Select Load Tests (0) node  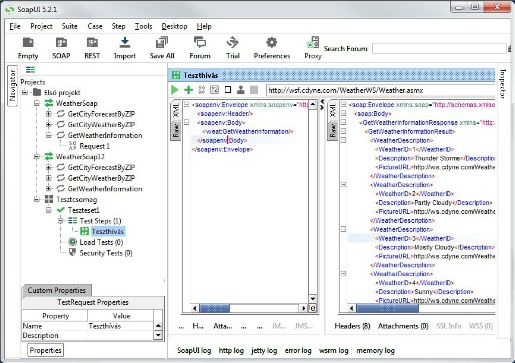coord(101,242)
